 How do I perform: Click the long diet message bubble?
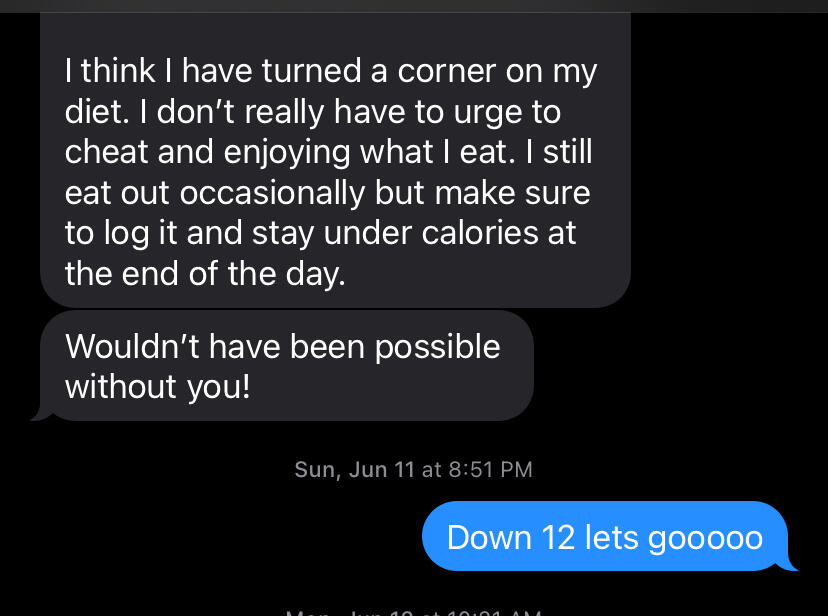coord(335,172)
